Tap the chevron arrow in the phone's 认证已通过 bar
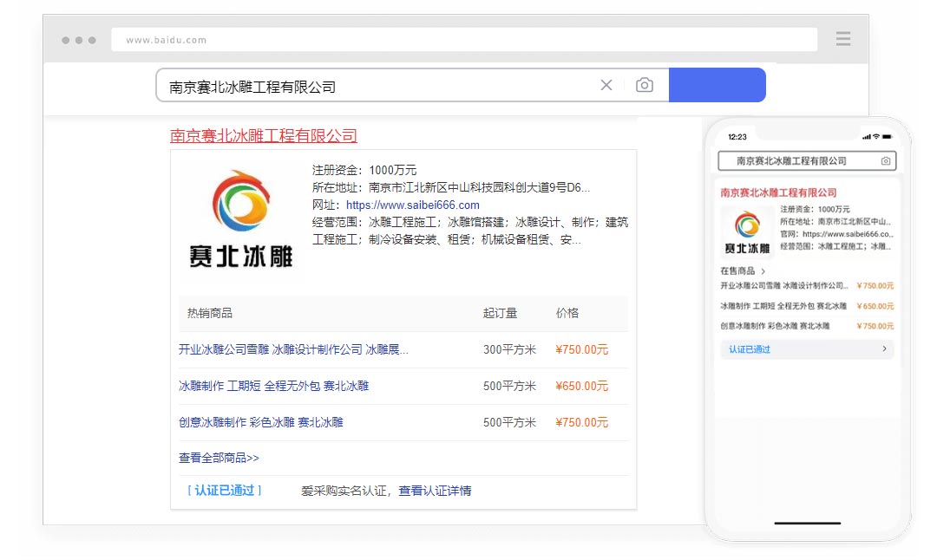The height and width of the screenshot is (560, 937). pos(884,348)
